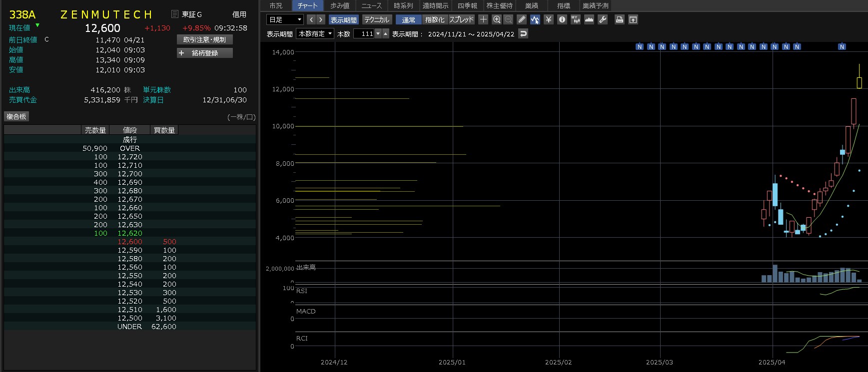Go to the previous chart period arrow
The height and width of the screenshot is (372, 868).
(x=311, y=19)
